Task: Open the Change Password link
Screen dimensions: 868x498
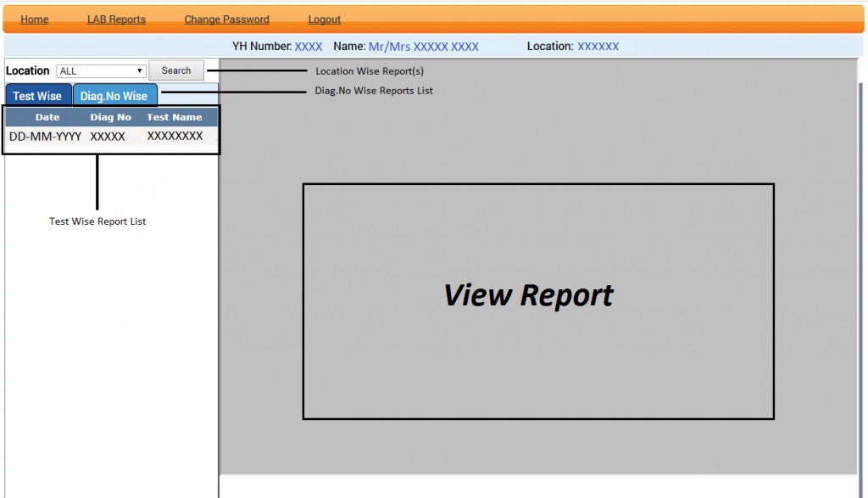Action: click(226, 20)
